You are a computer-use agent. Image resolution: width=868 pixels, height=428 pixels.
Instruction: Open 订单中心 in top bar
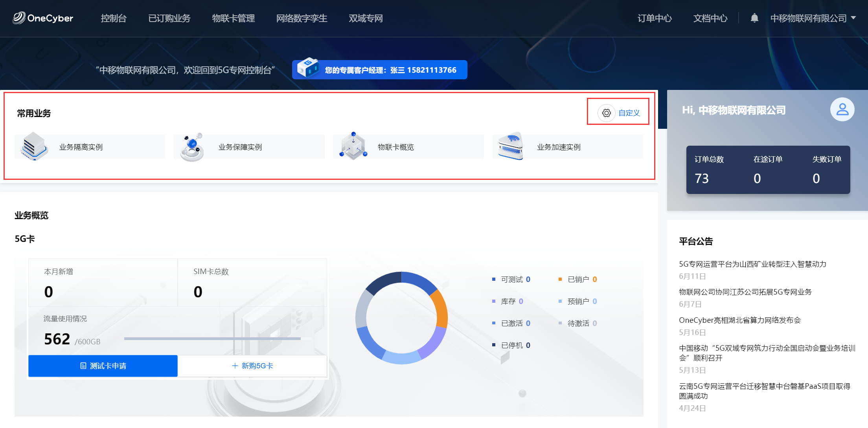pos(655,18)
